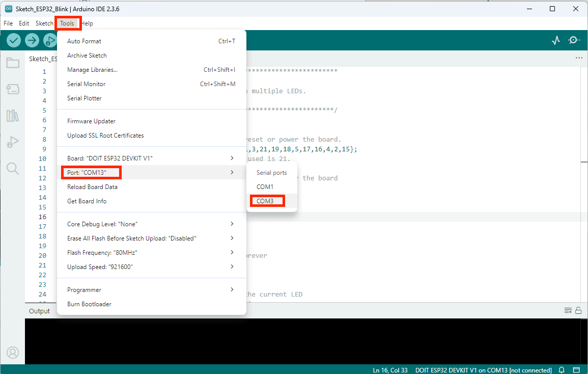Open the Sketch menu

44,23
